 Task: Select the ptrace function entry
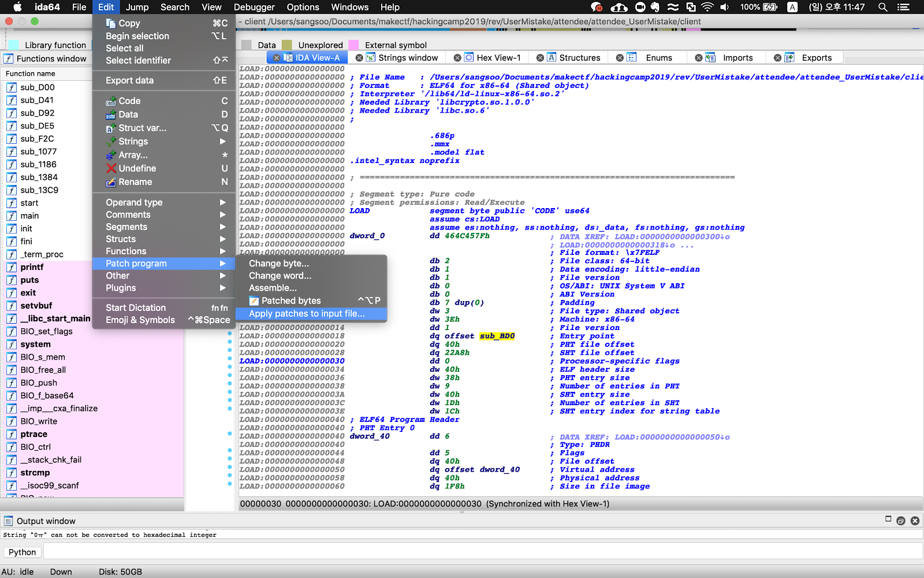34,434
